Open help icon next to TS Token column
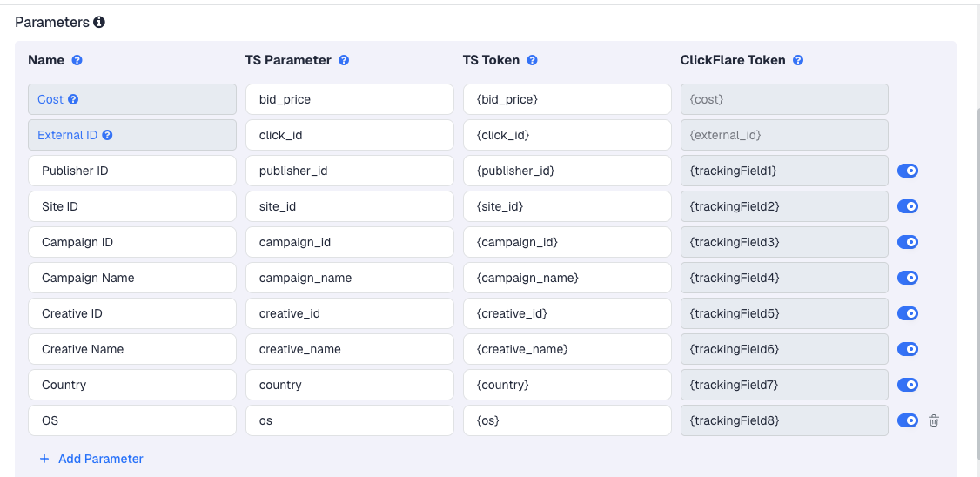The height and width of the screenshot is (477, 980). pos(532,61)
